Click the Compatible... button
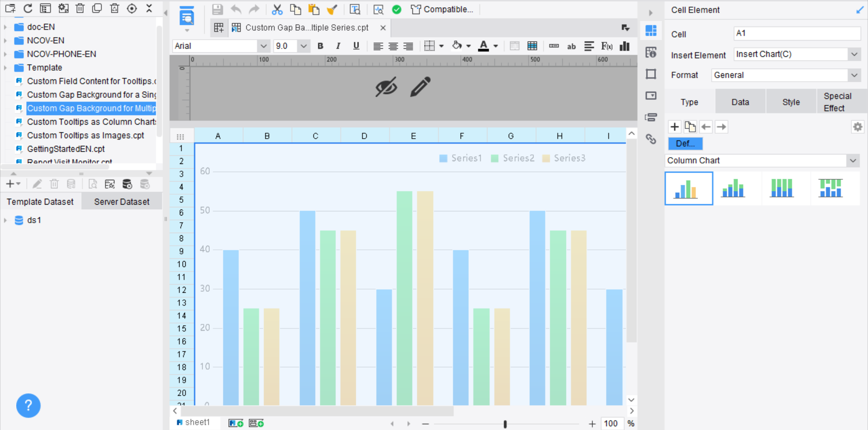868x430 pixels. [442, 9]
